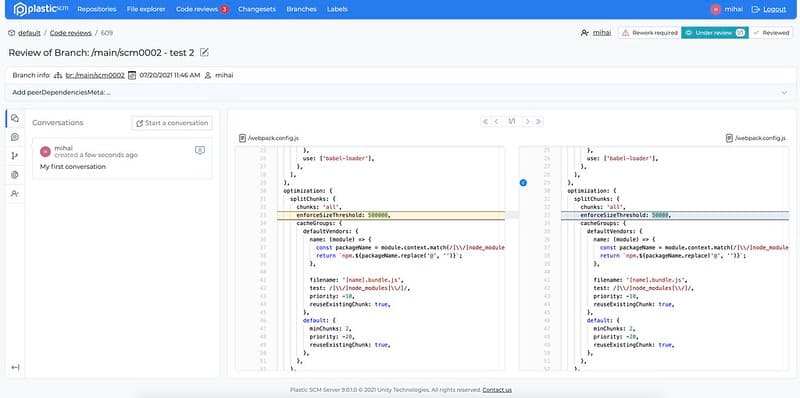Expand the Add peerDependenciesMeta description chevron
The height and width of the screenshot is (398, 800).
click(x=785, y=93)
